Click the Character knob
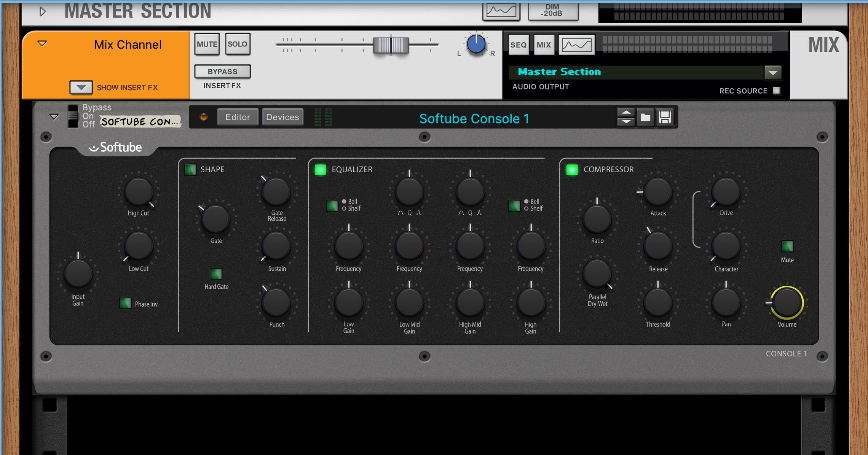 pyautogui.click(x=726, y=247)
